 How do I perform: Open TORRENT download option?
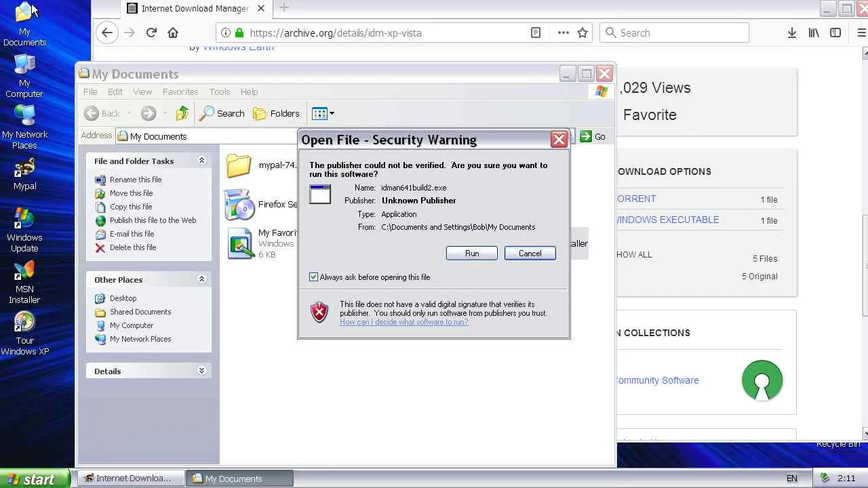(636, 199)
